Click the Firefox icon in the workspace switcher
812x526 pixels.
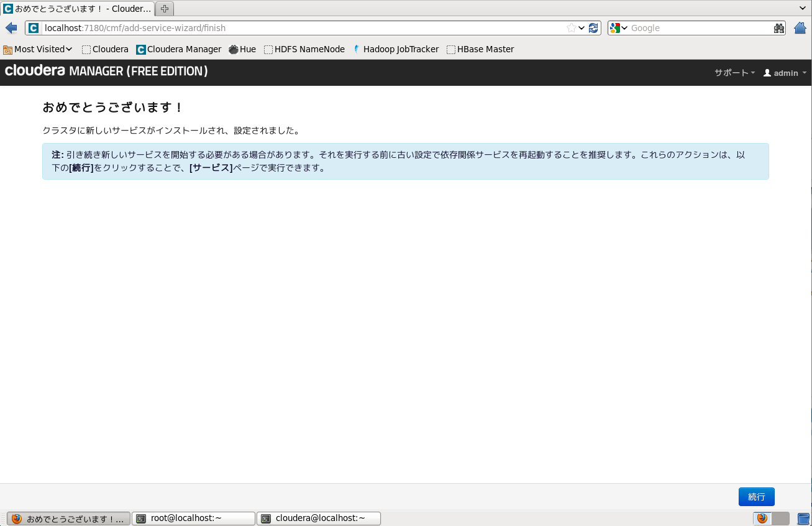[762, 519]
